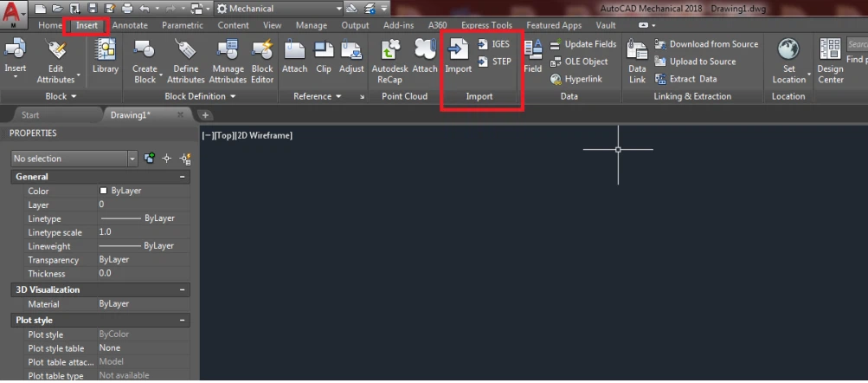Click Download from Source
868x383 pixels.
point(706,44)
